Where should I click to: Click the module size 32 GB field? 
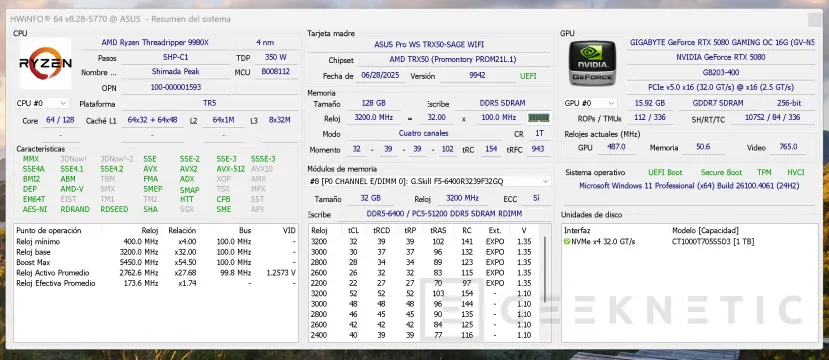pyautogui.click(x=370, y=199)
